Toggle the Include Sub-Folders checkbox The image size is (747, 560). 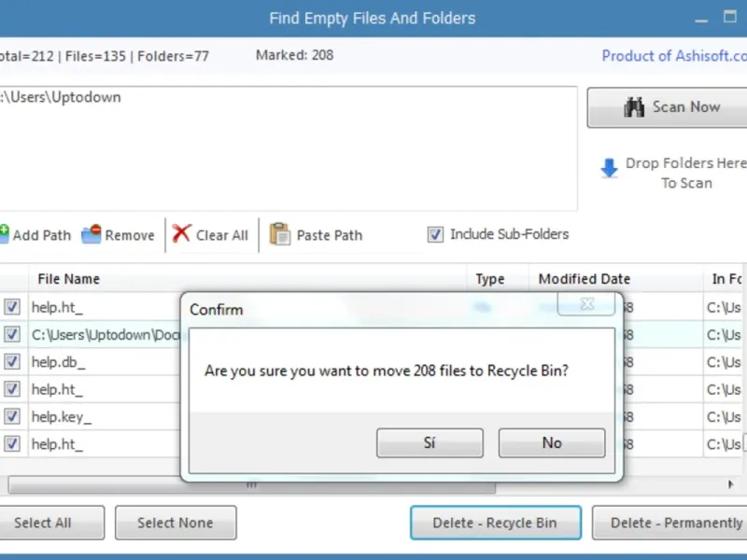pos(435,235)
